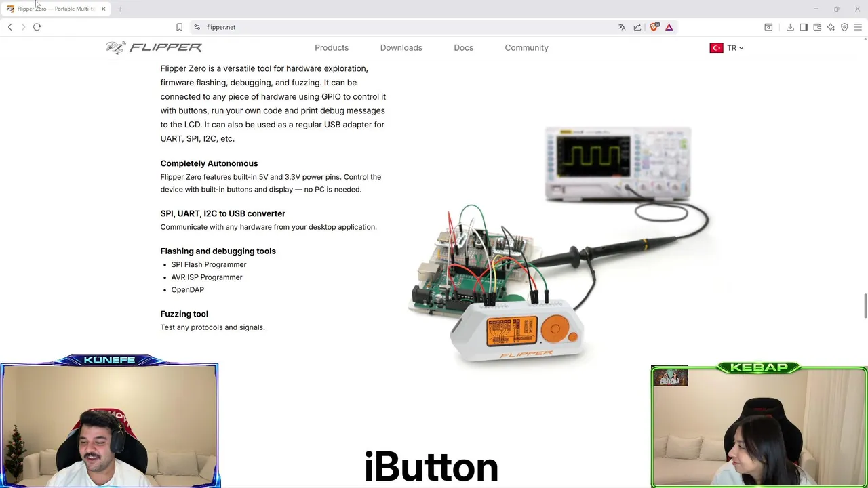Click the KÜNEFE webcam overlay
The height and width of the screenshot is (488, 868).
pos(110,422)
